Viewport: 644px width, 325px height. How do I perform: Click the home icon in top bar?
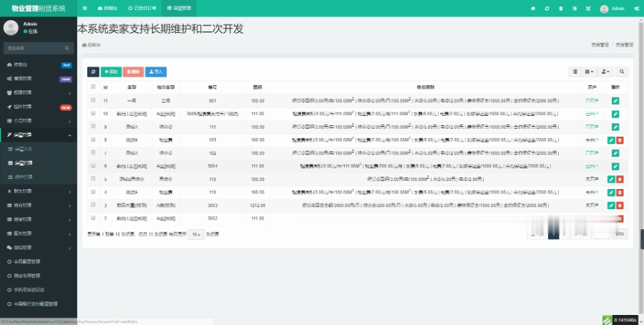tap(533, 9)
